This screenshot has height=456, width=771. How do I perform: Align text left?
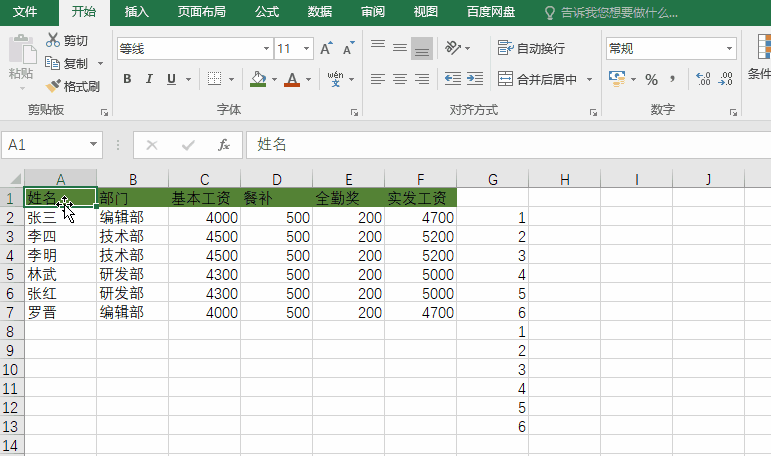[x=378, y=79]
